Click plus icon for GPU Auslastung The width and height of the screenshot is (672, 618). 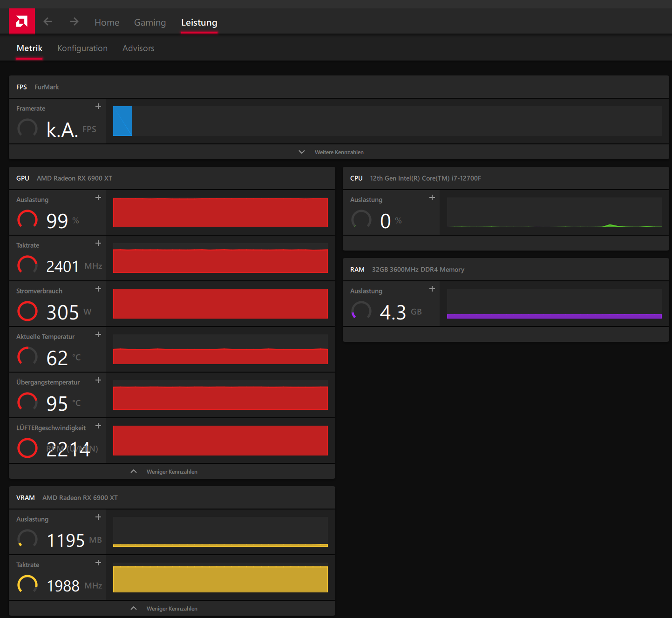coord(98,197)
